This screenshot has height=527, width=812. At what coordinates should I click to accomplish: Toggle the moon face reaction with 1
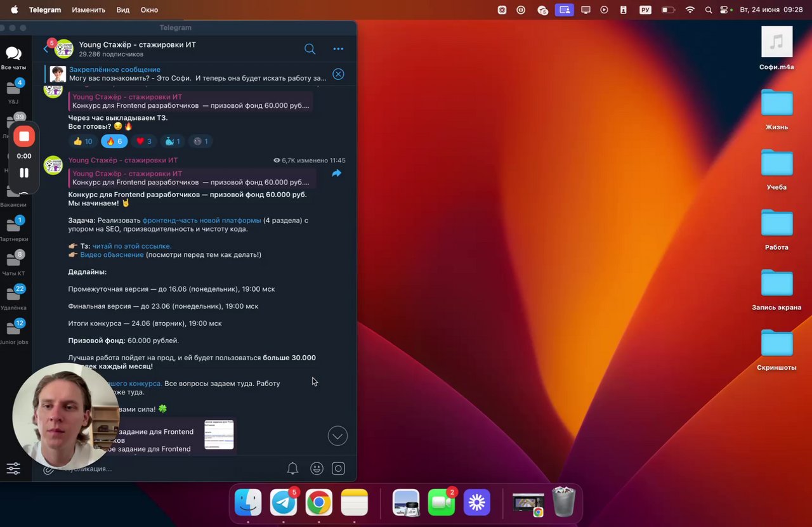(x=200, y=141)
